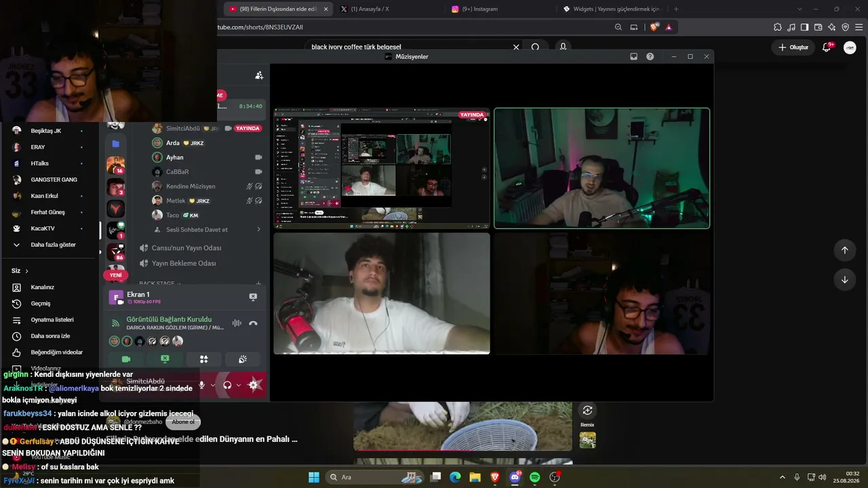Open headphone output options dropdown arrow
Screen dimensions: 868x488
coord(239,385)
